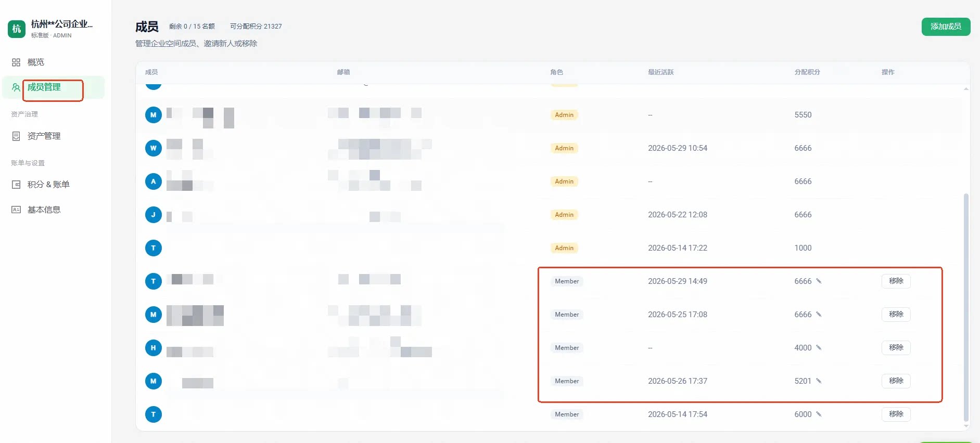Remove the member active 2026-05-26 17:37
Viewport: 980px width, 443px height.
[896, 381]
